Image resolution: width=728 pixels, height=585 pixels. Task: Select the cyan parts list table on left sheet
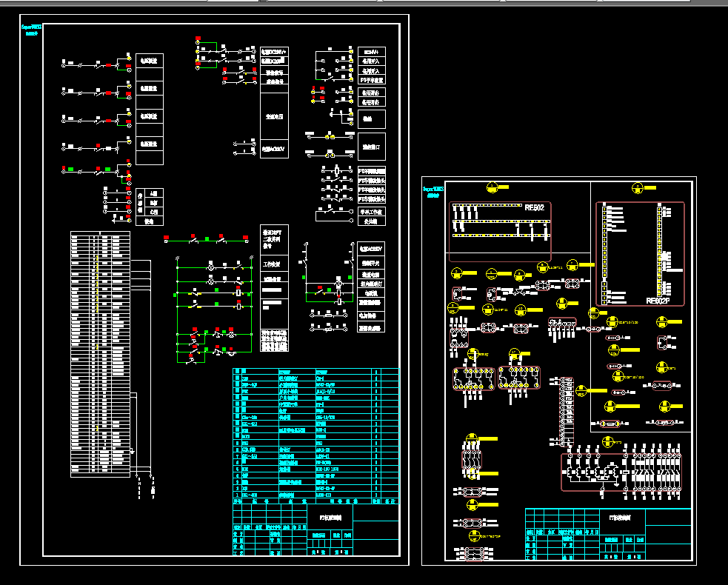point(315,436)
